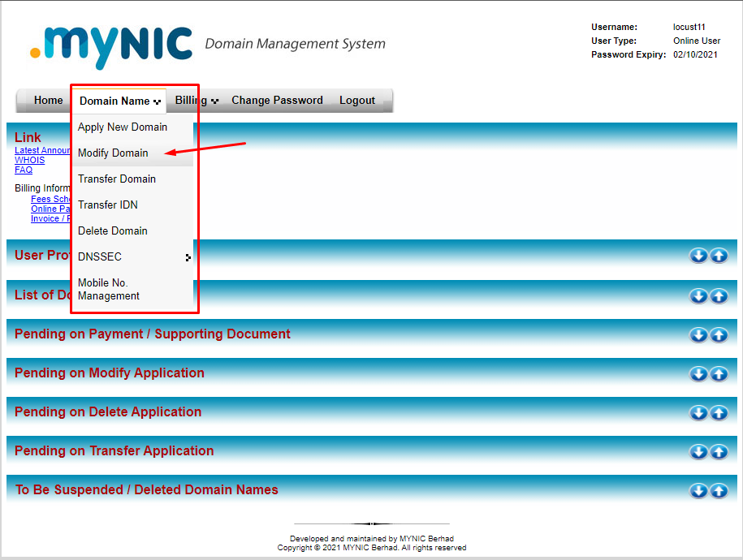
Task: Click the password expiry date 02/10/2021
Action: [x=695, y=54]
